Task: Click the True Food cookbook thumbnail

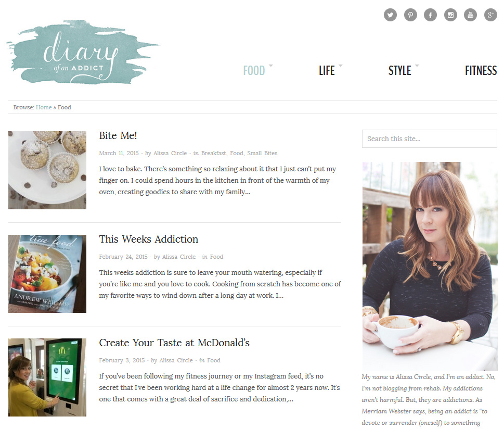Action: (x=47, y=273)
